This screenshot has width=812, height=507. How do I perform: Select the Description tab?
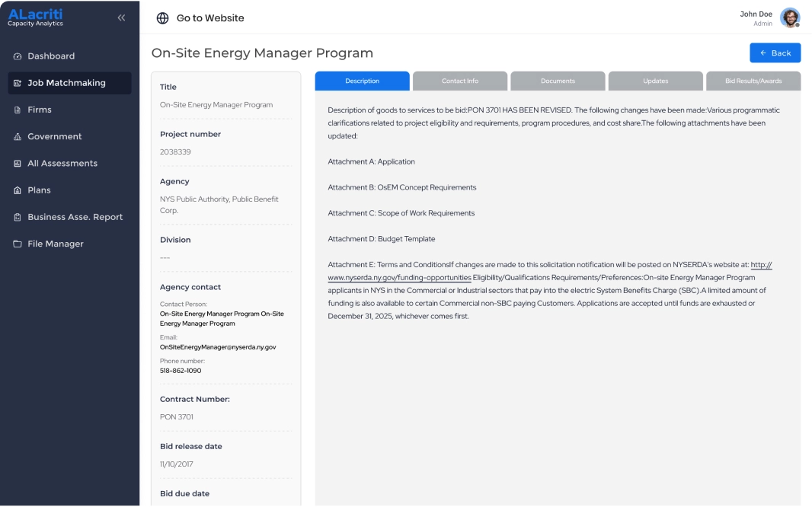point(362,81)
